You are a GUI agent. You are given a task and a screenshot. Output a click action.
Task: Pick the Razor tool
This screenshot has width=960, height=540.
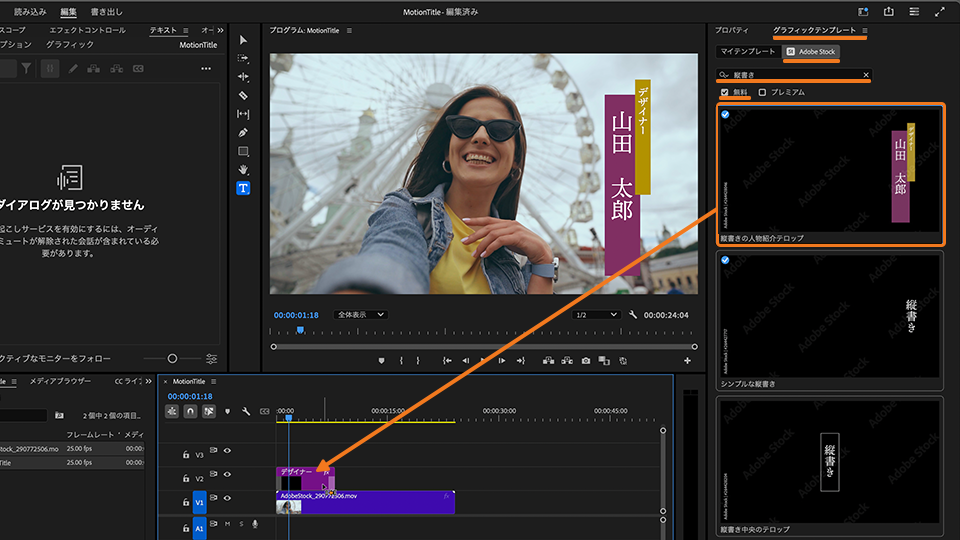click(243, 95)
